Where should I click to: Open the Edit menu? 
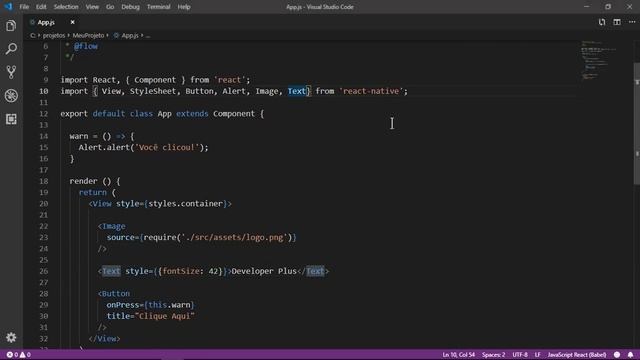[41, 7]
